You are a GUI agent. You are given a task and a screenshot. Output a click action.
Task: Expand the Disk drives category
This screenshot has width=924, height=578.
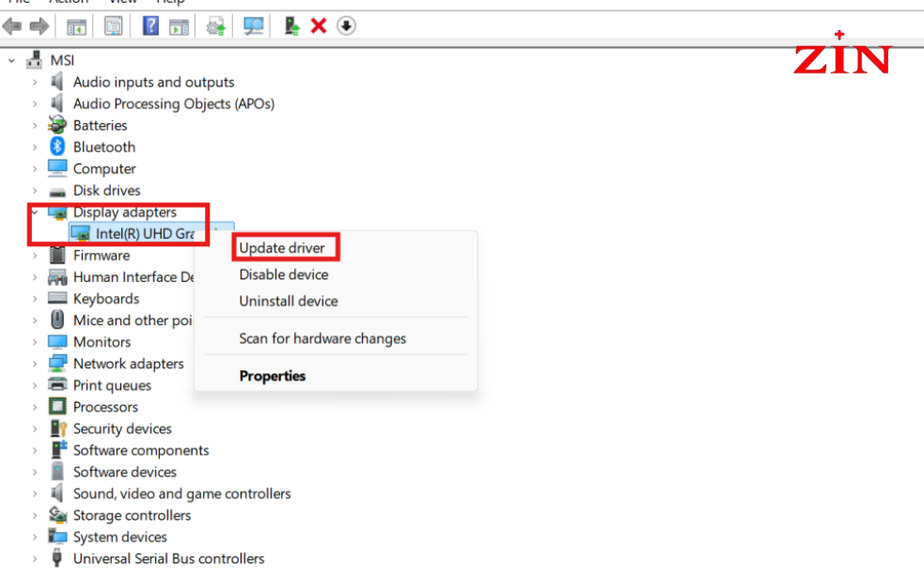click(x=35, y=190)
